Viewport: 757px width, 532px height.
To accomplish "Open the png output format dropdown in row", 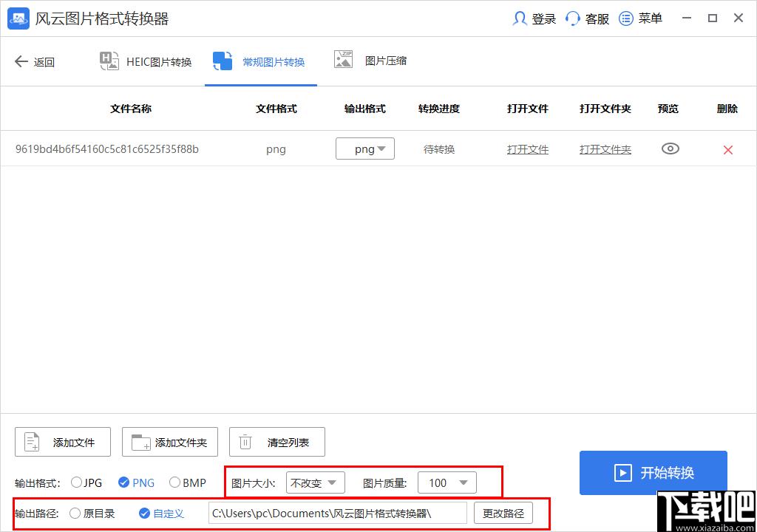I will 365,149.
